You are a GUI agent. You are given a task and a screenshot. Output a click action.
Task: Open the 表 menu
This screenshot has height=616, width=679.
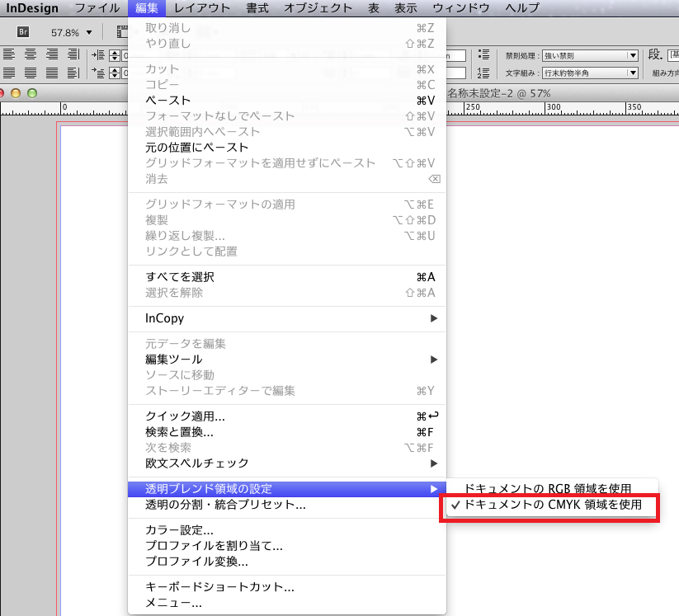374,8
